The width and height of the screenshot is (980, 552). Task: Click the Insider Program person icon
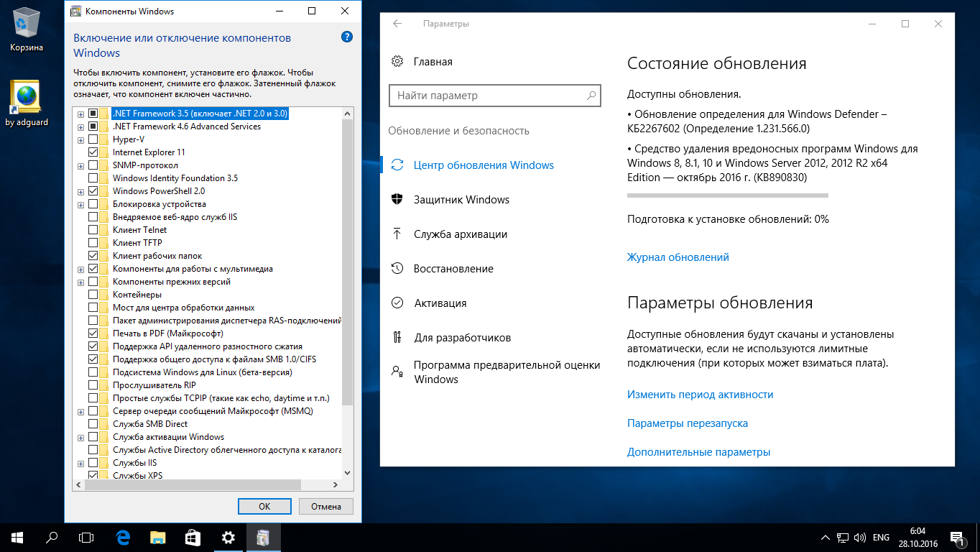(x=397, y=372)
